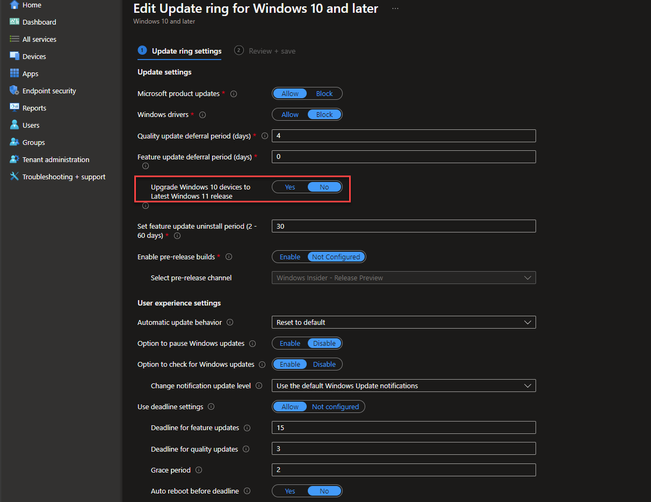Click info icon for Automatic update behavior
The image size is (651, 502).
coord(230,322)
